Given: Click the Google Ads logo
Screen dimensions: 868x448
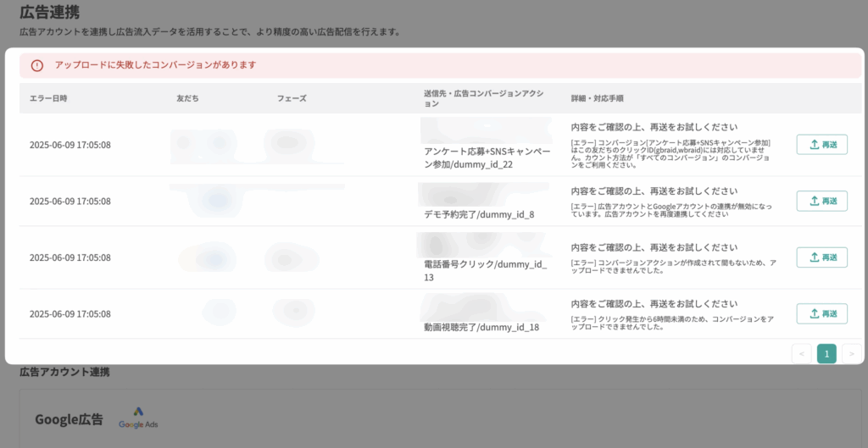Looking at the screenshot, I should click(x=138, y=418).
